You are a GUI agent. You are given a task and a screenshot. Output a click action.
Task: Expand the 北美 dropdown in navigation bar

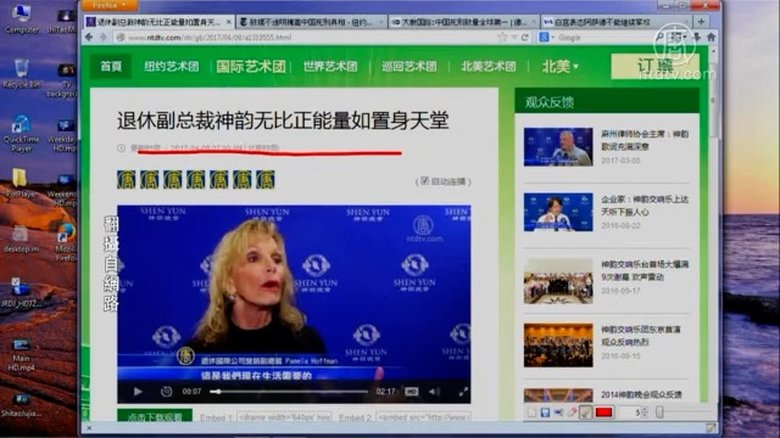coord(560,67)
